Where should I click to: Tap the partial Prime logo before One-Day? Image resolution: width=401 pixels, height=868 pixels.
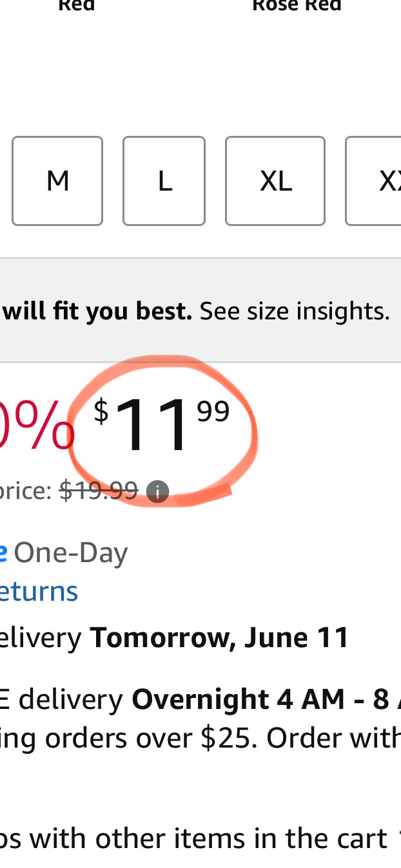point(3,554)
